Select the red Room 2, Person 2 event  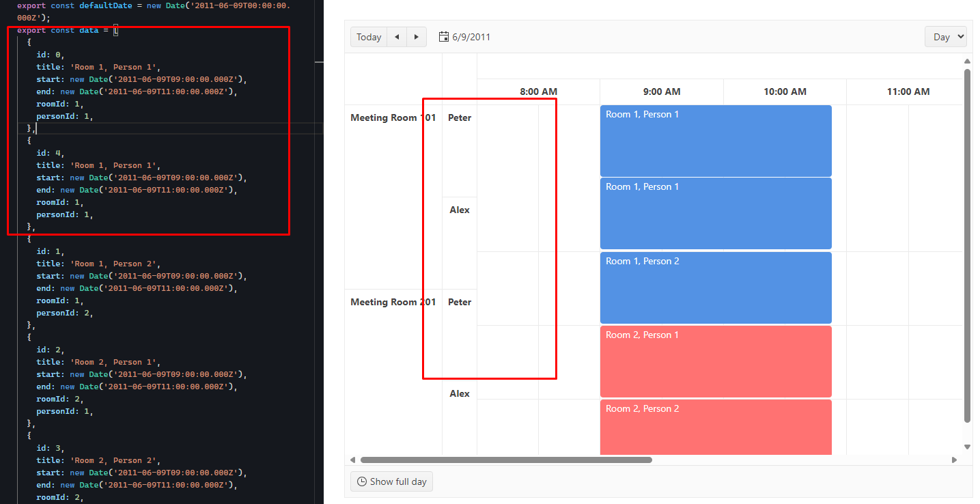(715, 427)
